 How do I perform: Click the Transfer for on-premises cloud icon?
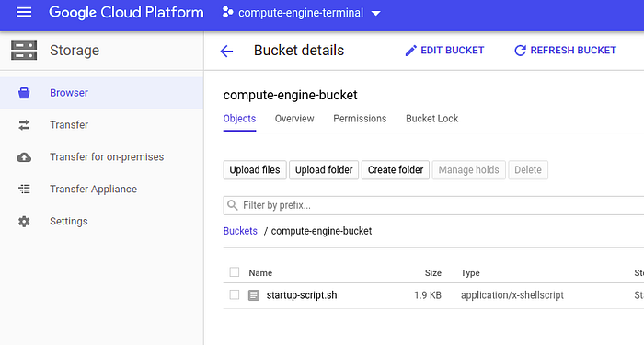[x=24, y=157]
